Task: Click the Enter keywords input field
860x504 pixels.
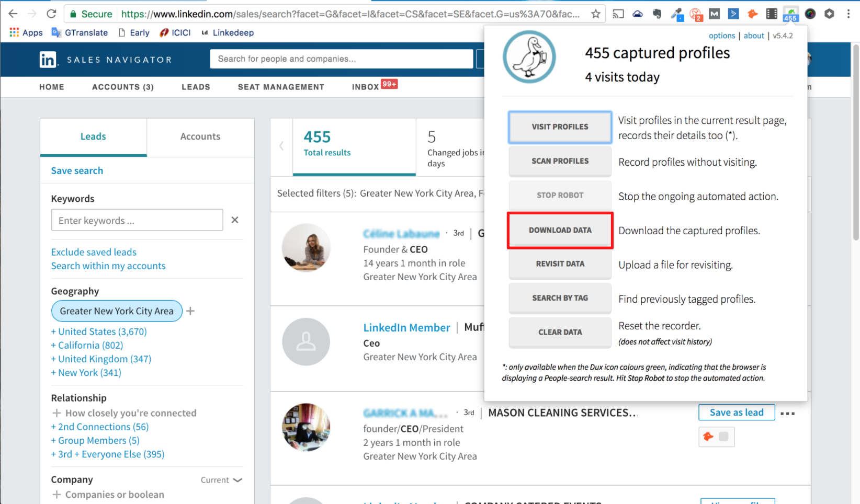Action: click(x=137, y=220)
